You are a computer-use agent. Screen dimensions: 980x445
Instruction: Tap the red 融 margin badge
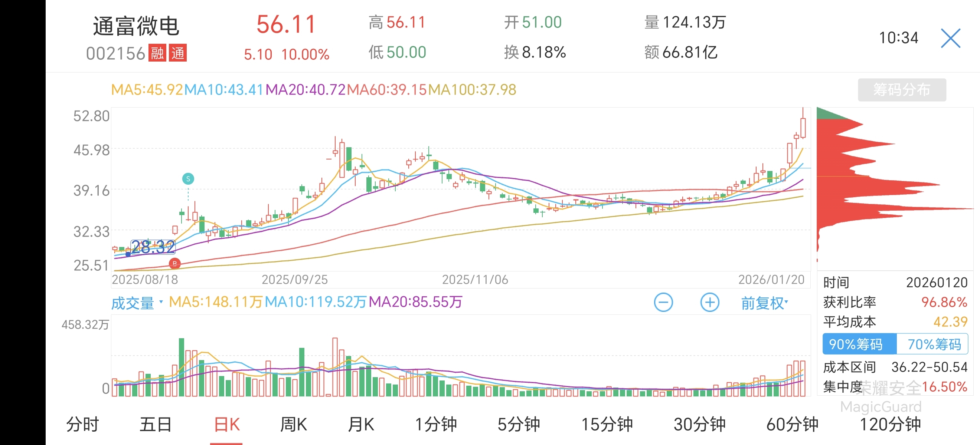point(157,53)
